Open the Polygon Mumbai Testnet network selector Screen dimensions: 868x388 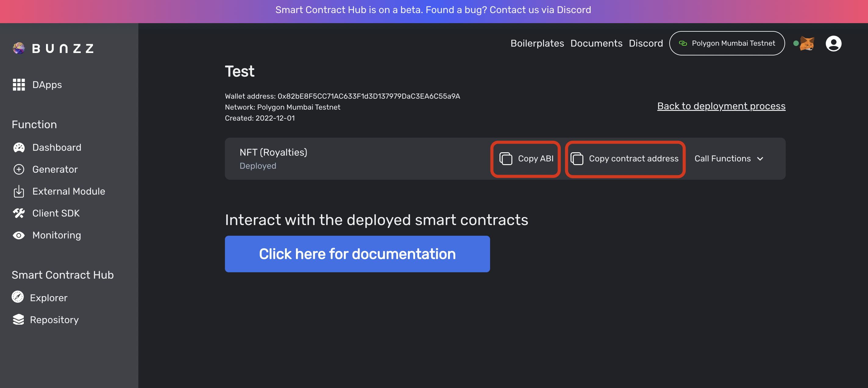coord(727,44)
